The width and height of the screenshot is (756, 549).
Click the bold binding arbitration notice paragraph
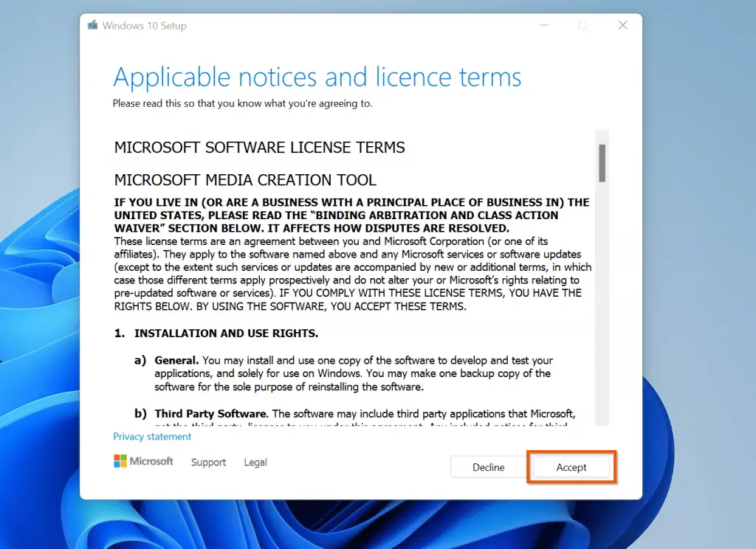tap(351, 215)
